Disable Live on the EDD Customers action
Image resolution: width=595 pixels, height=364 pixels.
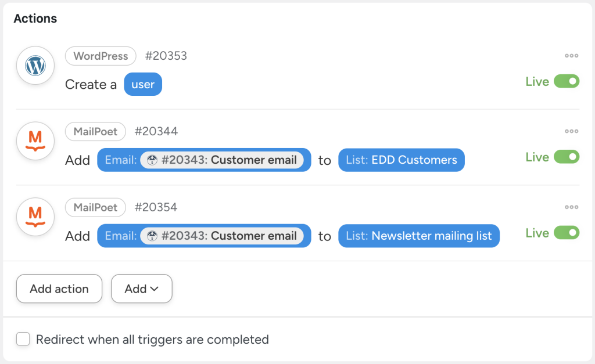tap(566, 157)
